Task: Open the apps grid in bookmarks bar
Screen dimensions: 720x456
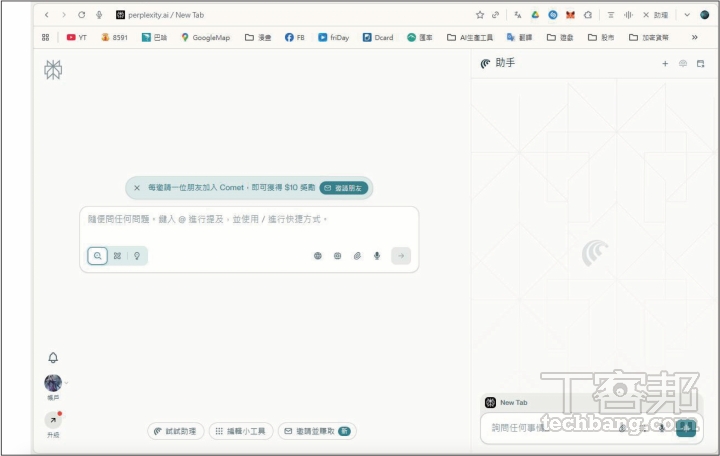Action: [x=45, y=37]
